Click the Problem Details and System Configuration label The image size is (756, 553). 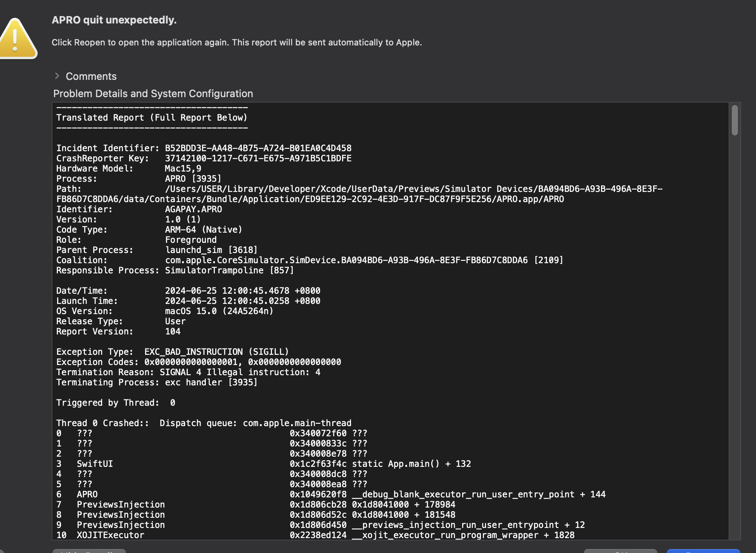pyautogui.click(x=153, y=94)
